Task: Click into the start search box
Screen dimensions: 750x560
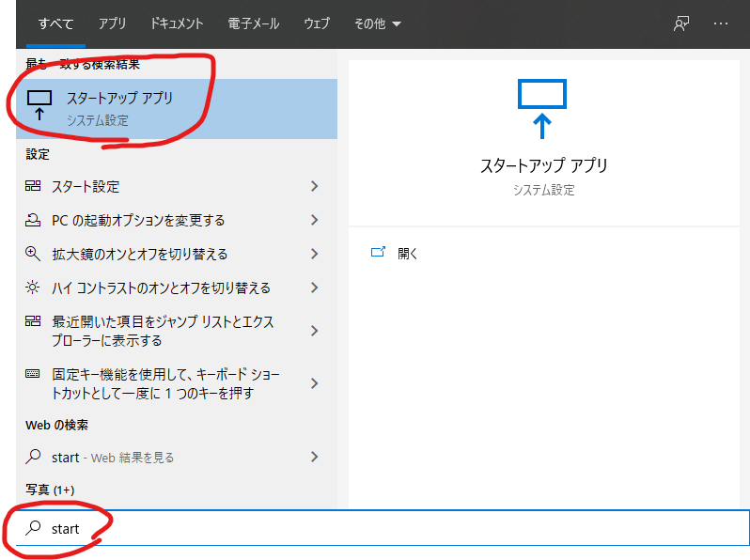Action: [383, 528]
